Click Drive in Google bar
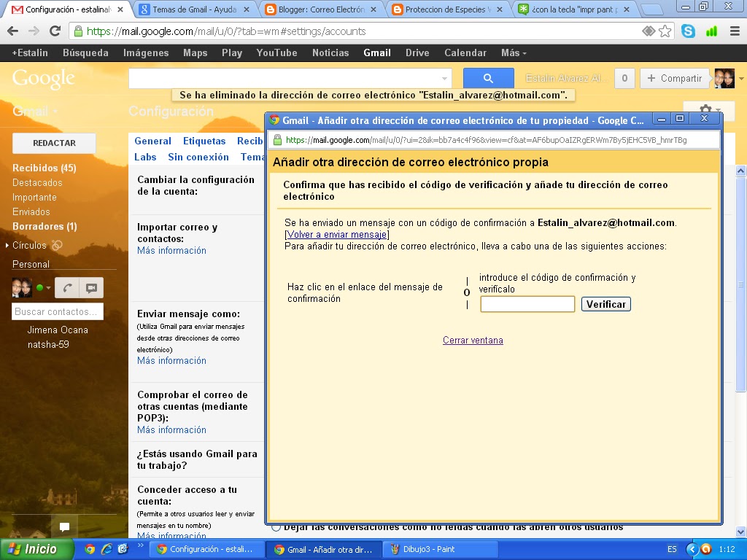Viewport: 747px width, 560px height. point(417,52)
